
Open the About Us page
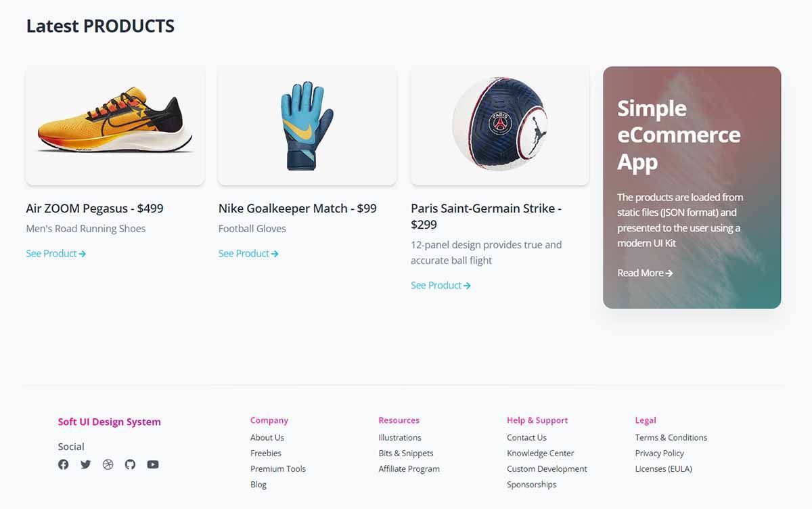coord(267,437)
